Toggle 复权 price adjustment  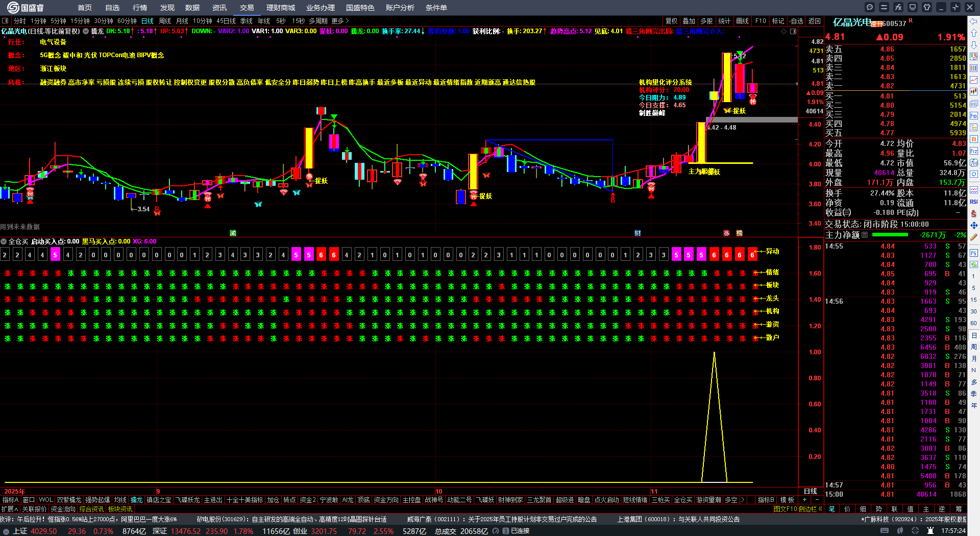pos(672,21)
